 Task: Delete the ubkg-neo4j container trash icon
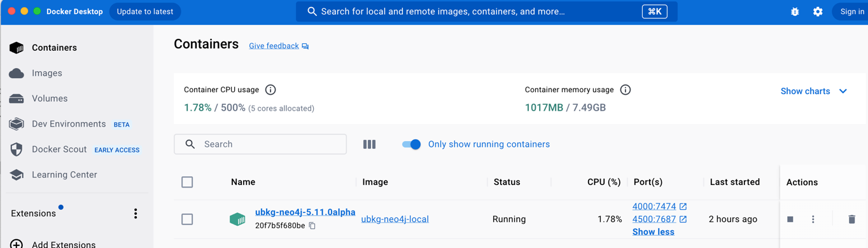(851, 219)
